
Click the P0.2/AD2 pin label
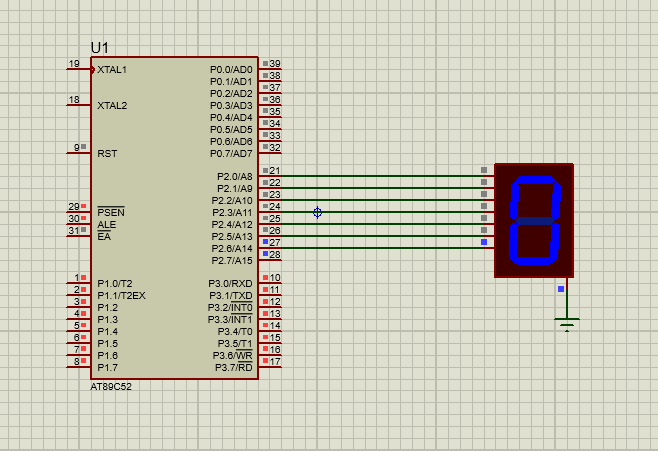point(231,94)
